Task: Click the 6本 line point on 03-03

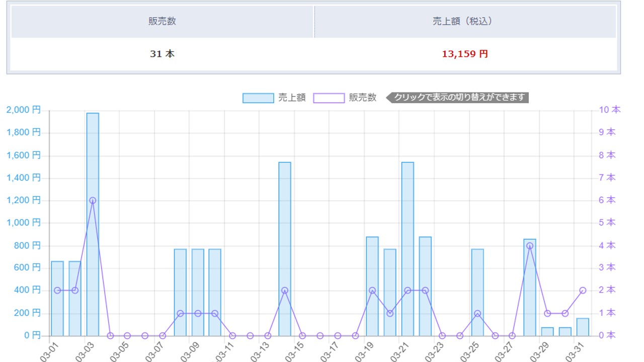Action: (x=93, y=201)
